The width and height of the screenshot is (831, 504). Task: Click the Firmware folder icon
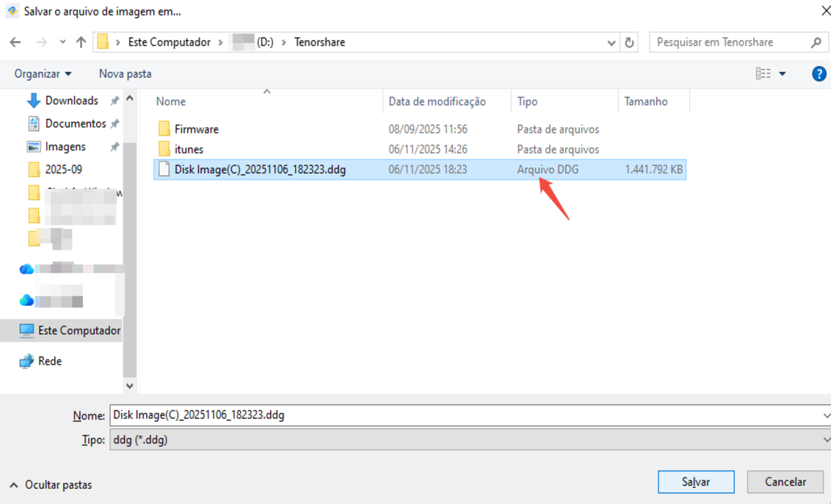tap(164, 128)
